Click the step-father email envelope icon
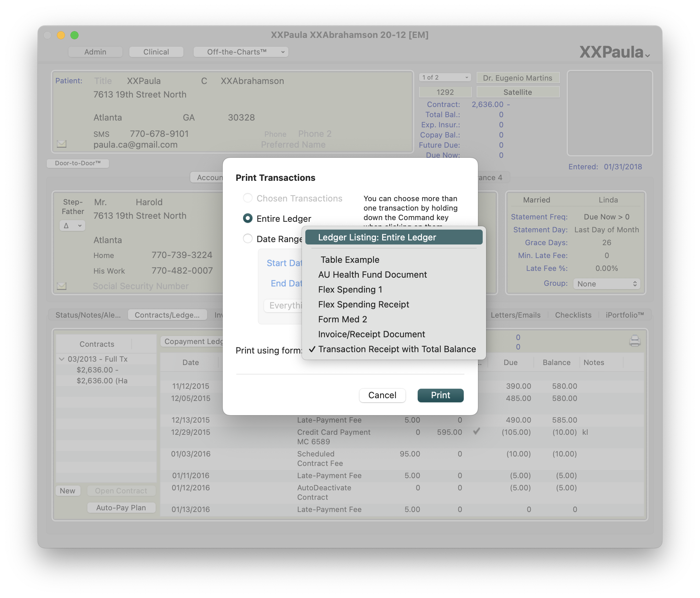The image size is (700, 598). (x=62, y=286)
